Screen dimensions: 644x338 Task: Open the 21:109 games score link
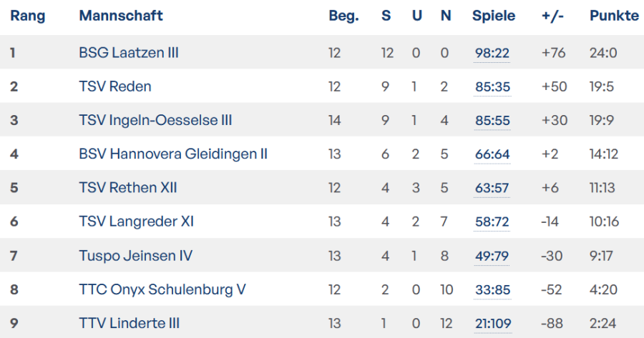point(493,324)
